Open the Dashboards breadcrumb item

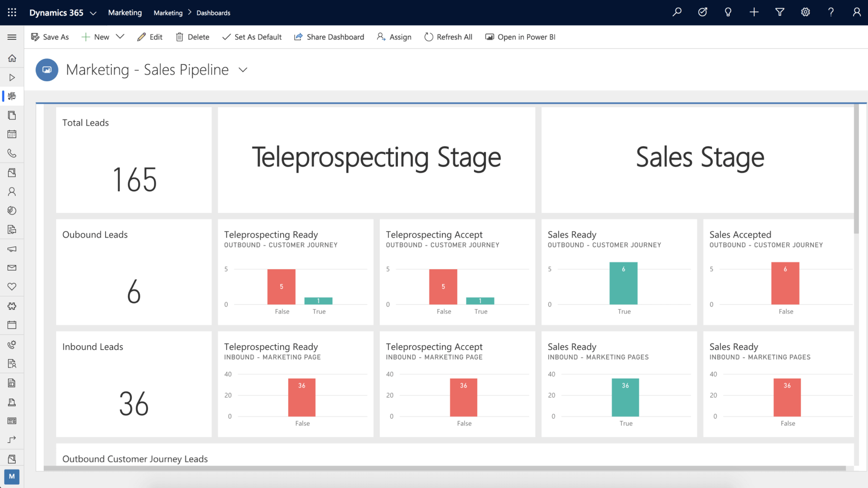(x=213, y=13)
